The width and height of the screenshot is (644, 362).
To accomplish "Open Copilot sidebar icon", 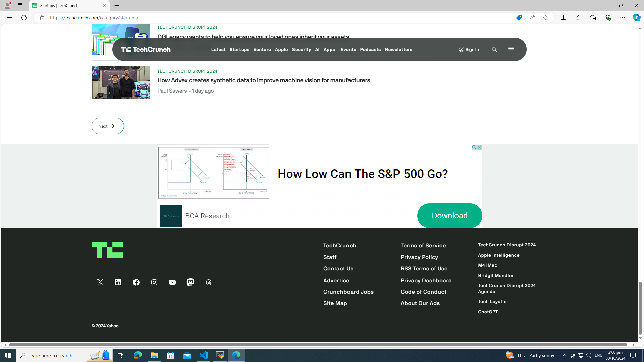I will coord(636,18).
